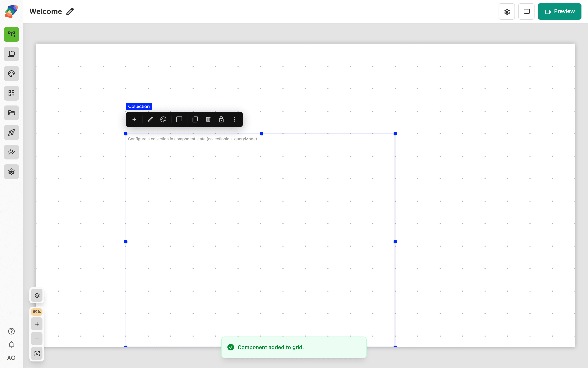Click the app logo in top-left corner

coord(11,11)
